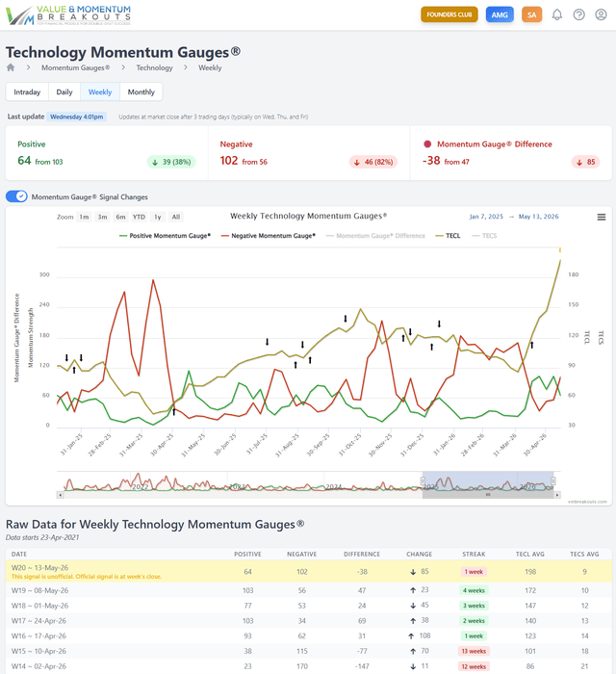Show the TECS legend series
The height and width of the screenshot is (674, 616).
click(484, 236)
